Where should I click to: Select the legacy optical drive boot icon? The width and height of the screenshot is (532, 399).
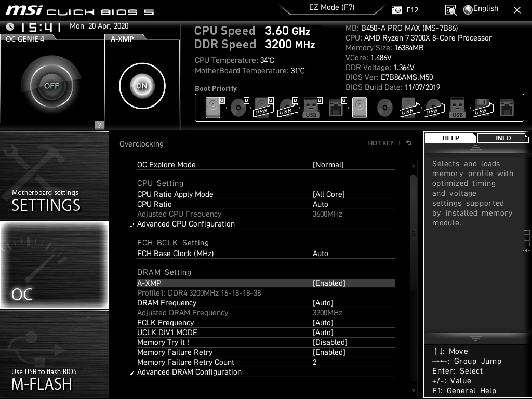(385, 108)
